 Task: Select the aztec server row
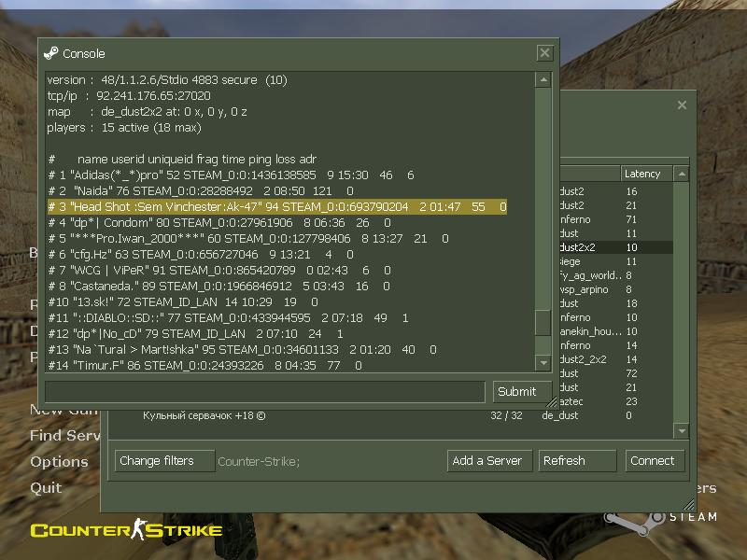[616, 401]
